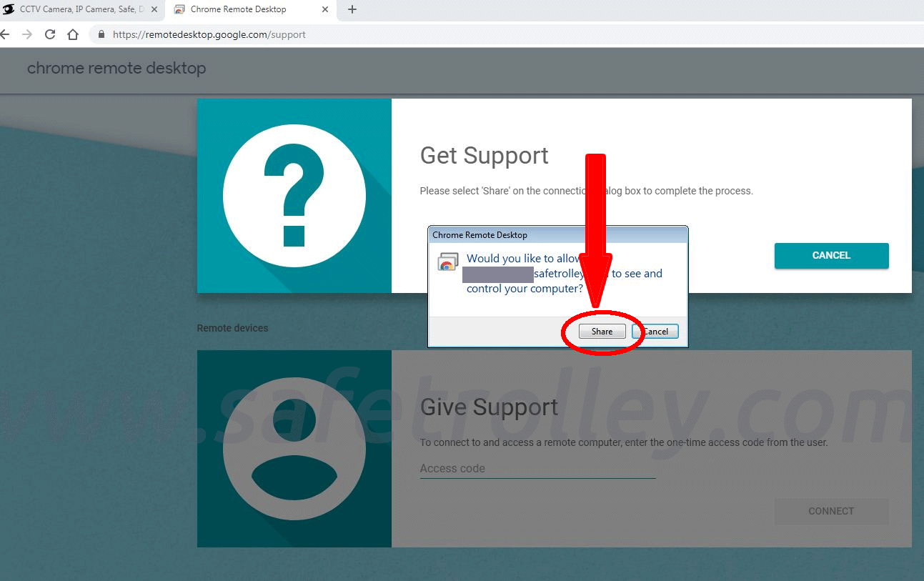Click the 'Remote devices' label

[x=232, y=328]
